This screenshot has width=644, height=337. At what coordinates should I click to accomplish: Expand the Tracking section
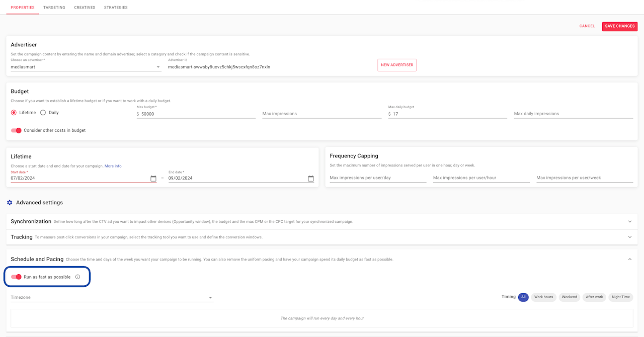tap(629, 237)
